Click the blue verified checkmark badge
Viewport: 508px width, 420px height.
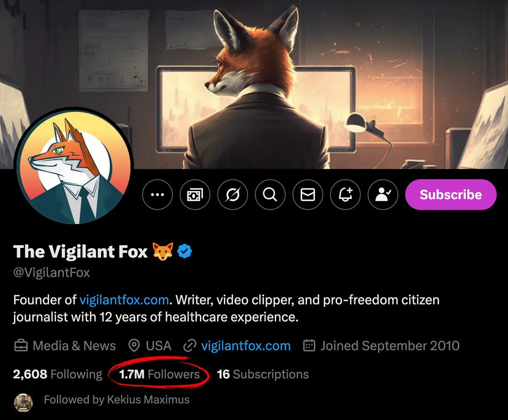pos(185,252)
